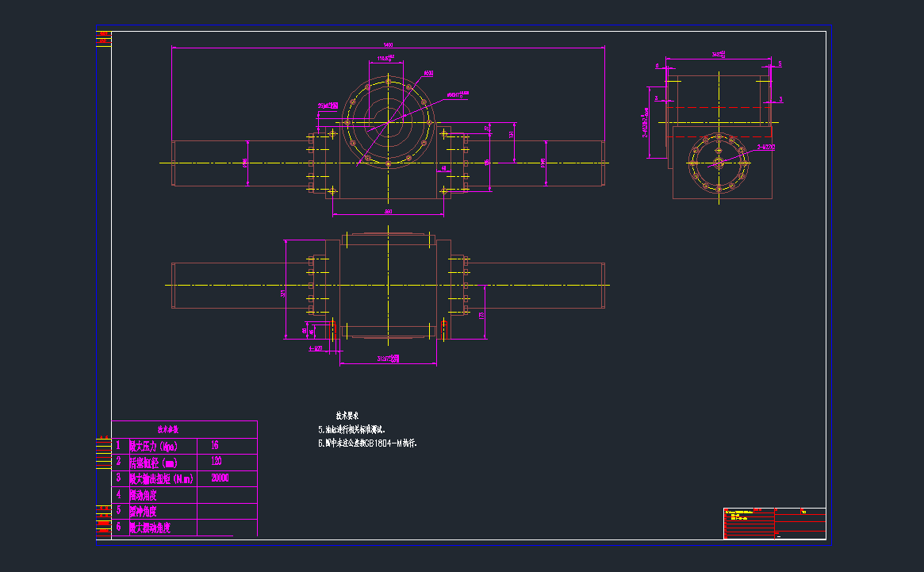Click the 技术参数 table header
The height and width of the screenshot is (572, 924).
[168, 430]
